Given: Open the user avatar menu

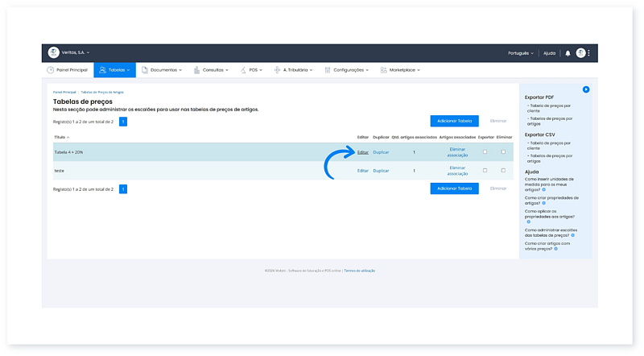Looking at the screenshot, I should [x=581, y=53].
